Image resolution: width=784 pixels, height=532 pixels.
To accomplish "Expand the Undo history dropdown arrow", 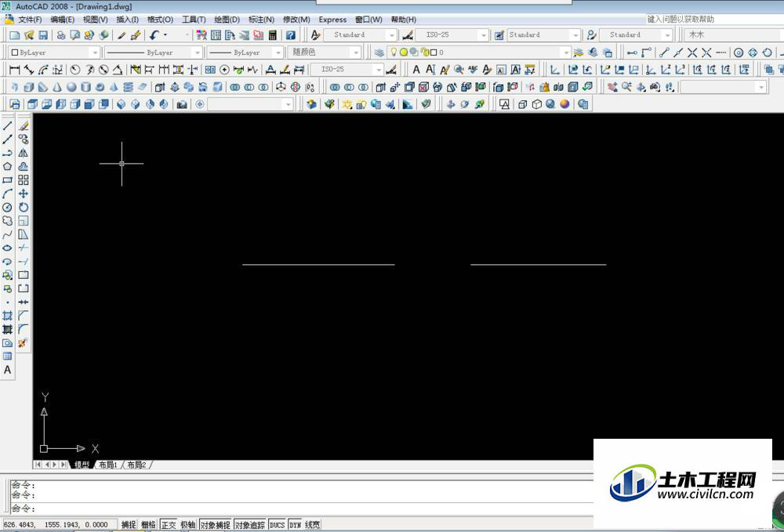I will click(165, 35).
